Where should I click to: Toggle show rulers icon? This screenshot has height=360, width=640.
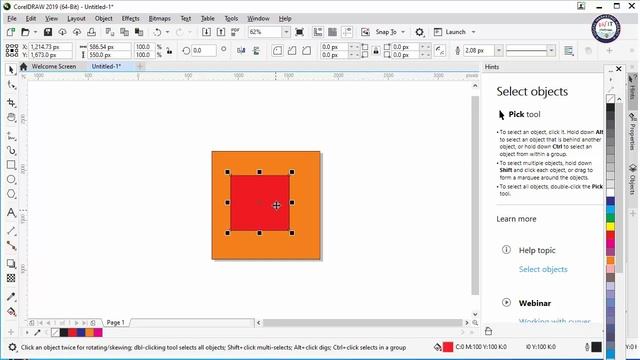[x=318, y=32]
